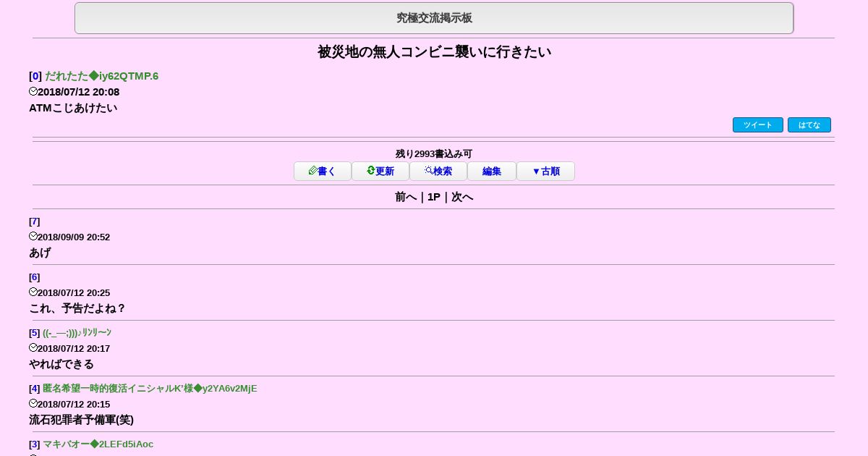Click username ((-_―;)))♪ﾘﾝﾘｰﾝ
The width and height of the screenshot is (868, 456).
click(77, 333)
